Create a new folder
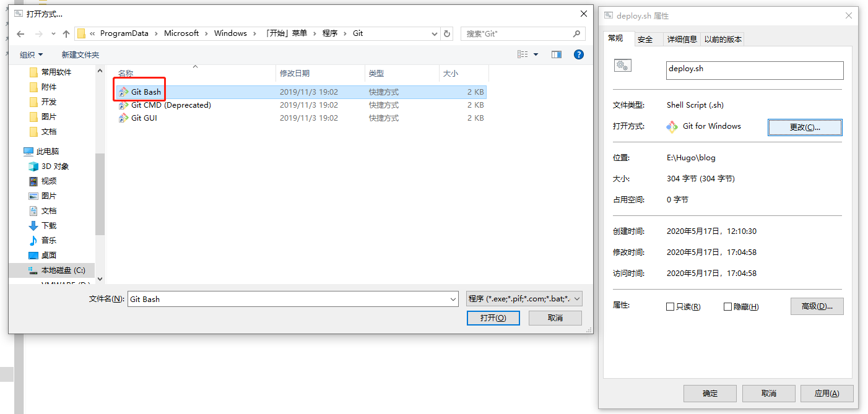The height and width of the screenshot is (414, 868). tap(80, 54)
